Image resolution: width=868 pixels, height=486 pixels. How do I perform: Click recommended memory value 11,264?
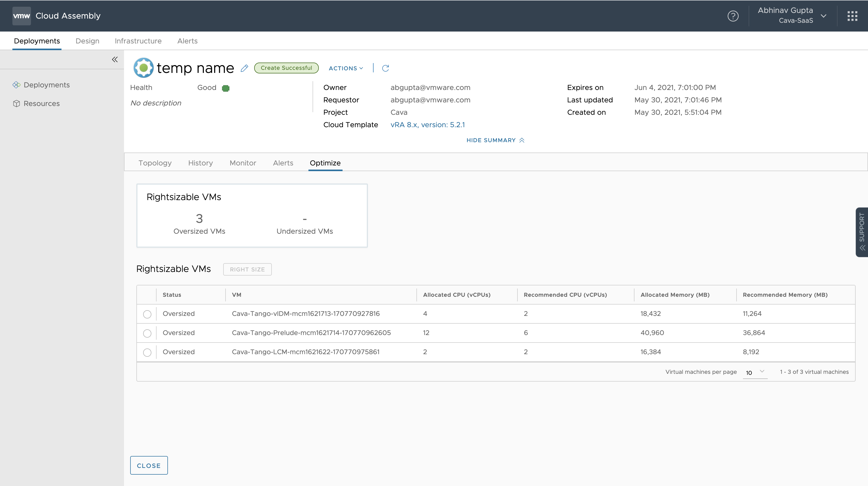point(752,314)
